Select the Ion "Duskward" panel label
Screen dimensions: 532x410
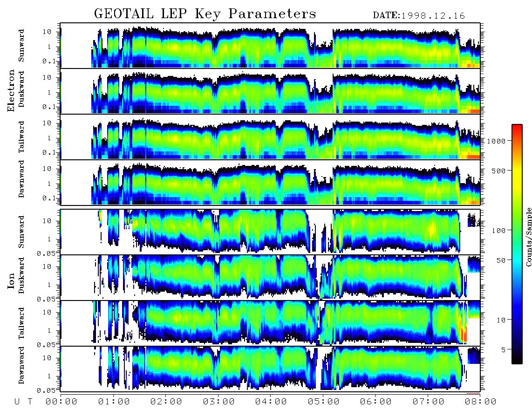(21, 276)
